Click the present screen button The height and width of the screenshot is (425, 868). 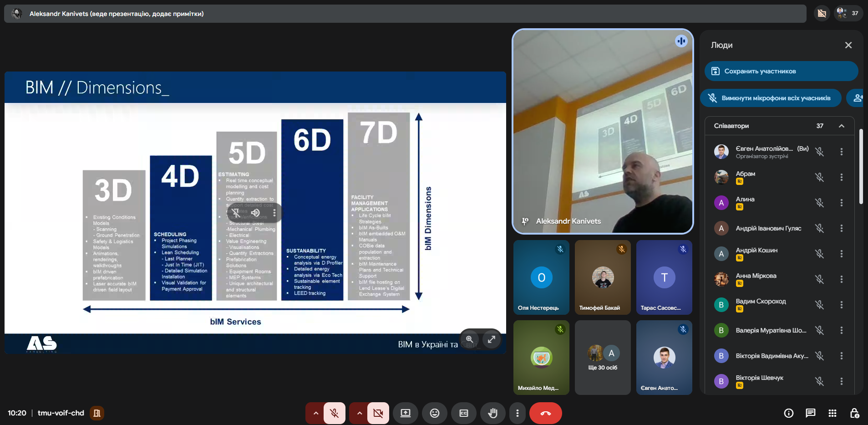(x=406, y=413)
